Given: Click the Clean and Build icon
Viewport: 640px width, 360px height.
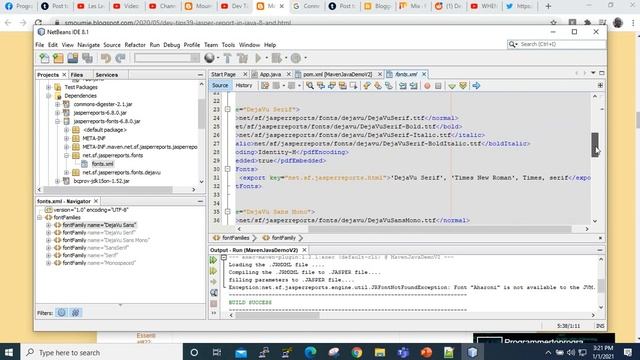Looking at the screenshot, I should 242,58.
